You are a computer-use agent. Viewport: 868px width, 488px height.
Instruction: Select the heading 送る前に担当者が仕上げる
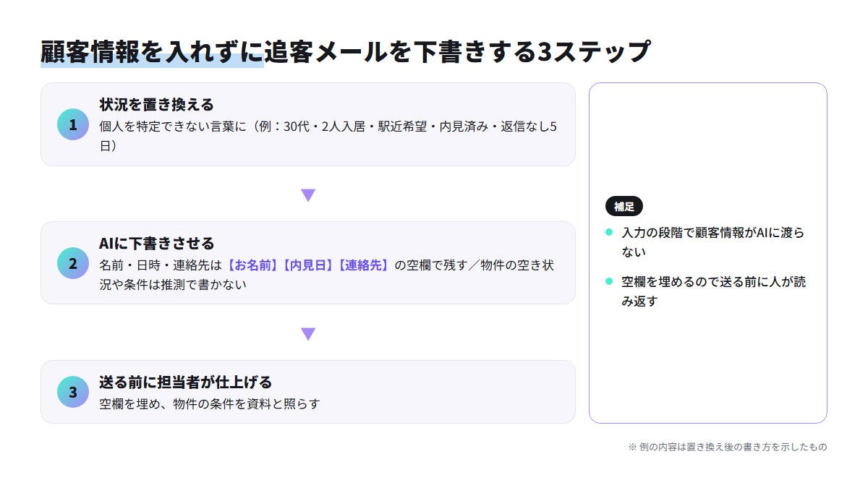coord(185,382)
